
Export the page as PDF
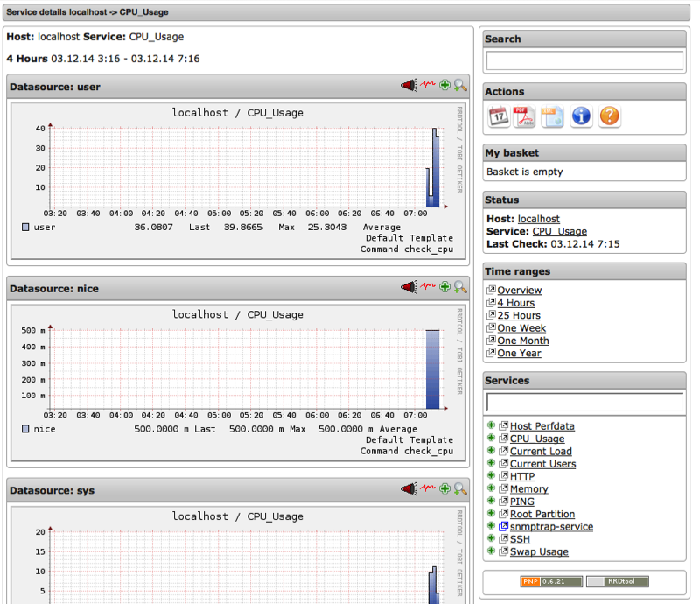coord(525,116)
